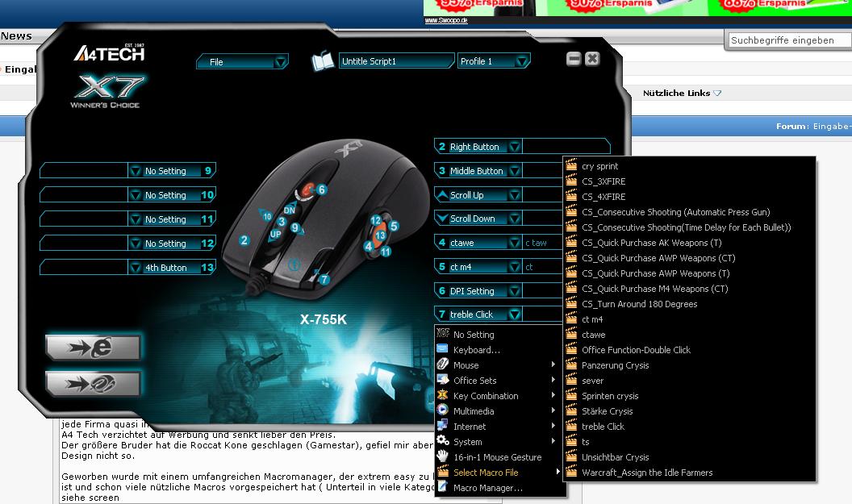Open Nützliche Links in the forum page
Image resolution: width=852 pixels, height=504 pixels.
682,93
